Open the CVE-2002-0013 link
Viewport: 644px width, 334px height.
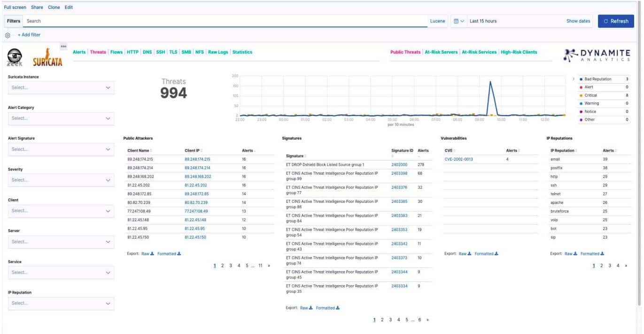pyautogui.click(x=458, y=159)
